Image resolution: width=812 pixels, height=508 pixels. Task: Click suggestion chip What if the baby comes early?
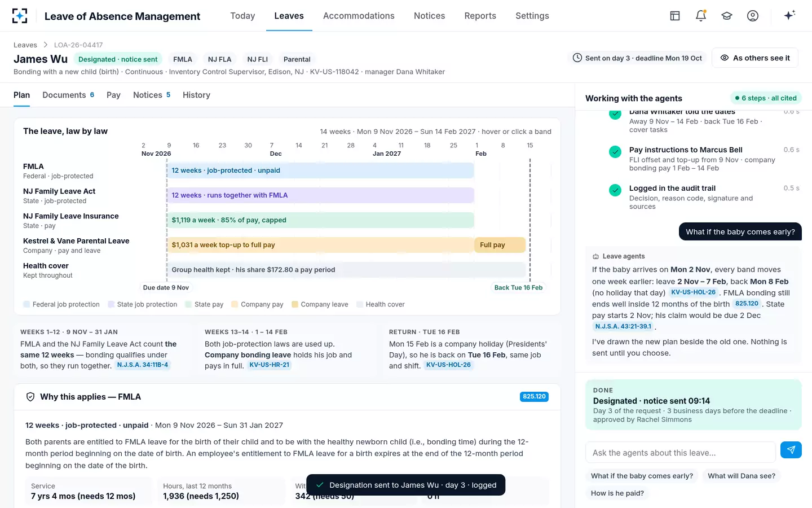pos(642,476)
